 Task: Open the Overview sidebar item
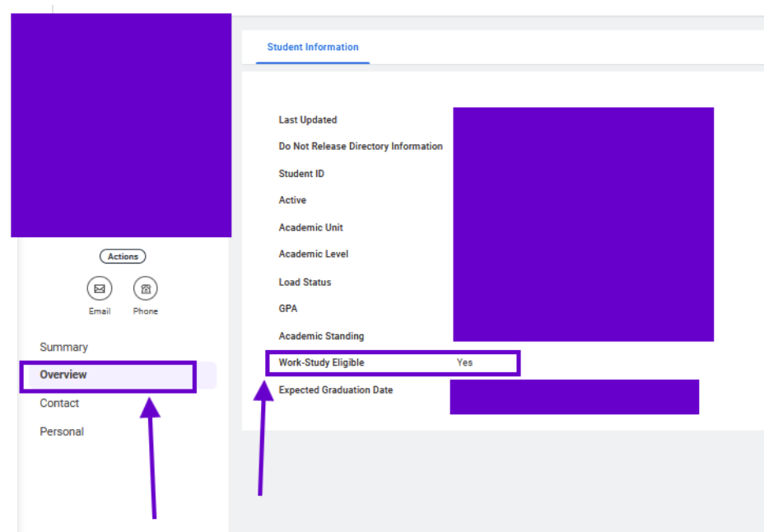pos(63,375)
